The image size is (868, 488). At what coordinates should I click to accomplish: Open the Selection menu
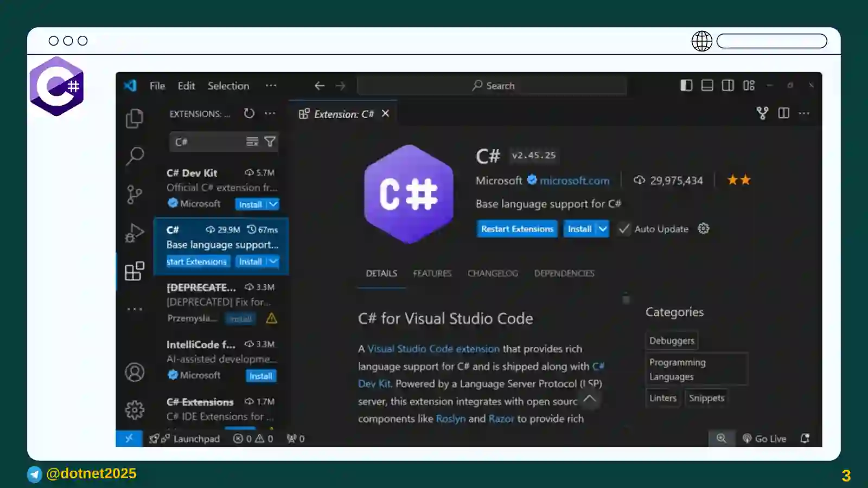coord(228,86)
